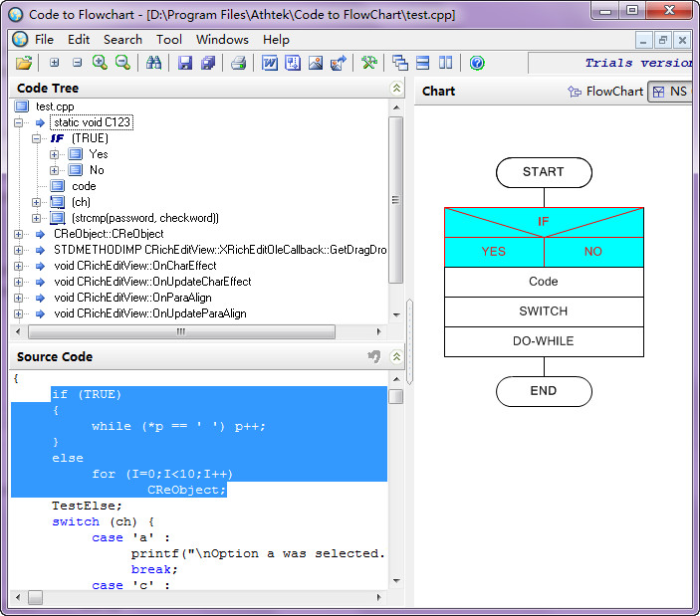Open the Help menu
Screen dimensions: 700x616
[x=276, y=40]
